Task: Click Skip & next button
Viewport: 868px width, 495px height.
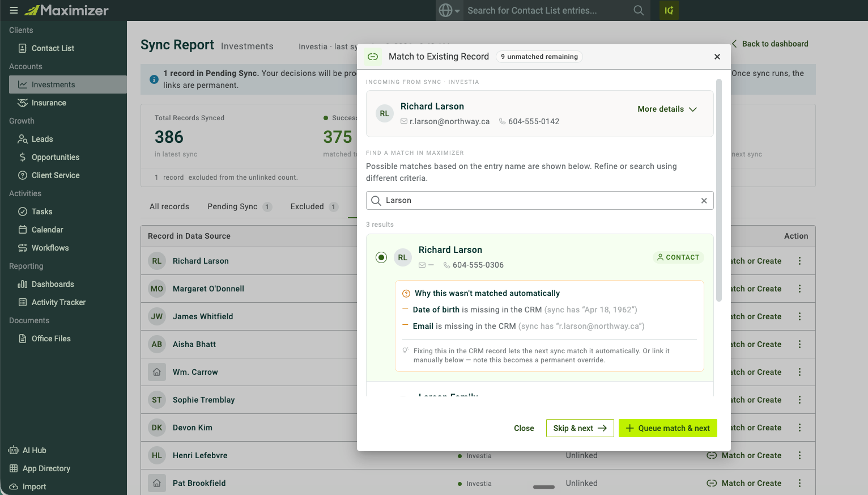Action: [x=580, y=428]
